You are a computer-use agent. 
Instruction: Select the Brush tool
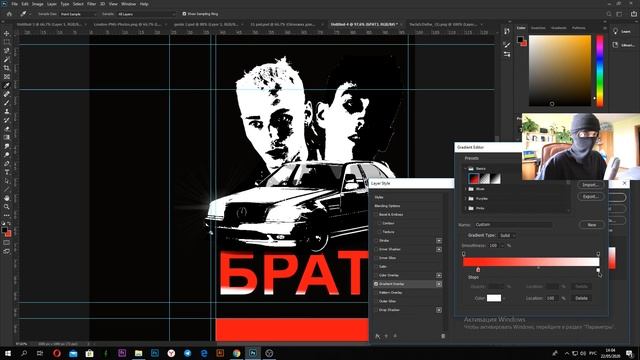coord(7,103)
